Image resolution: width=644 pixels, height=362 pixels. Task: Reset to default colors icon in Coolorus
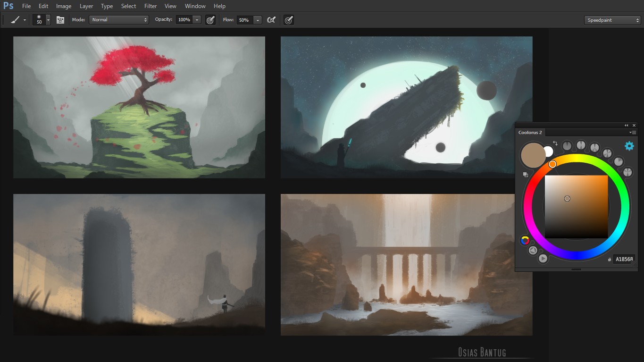[x=526, y=175]
